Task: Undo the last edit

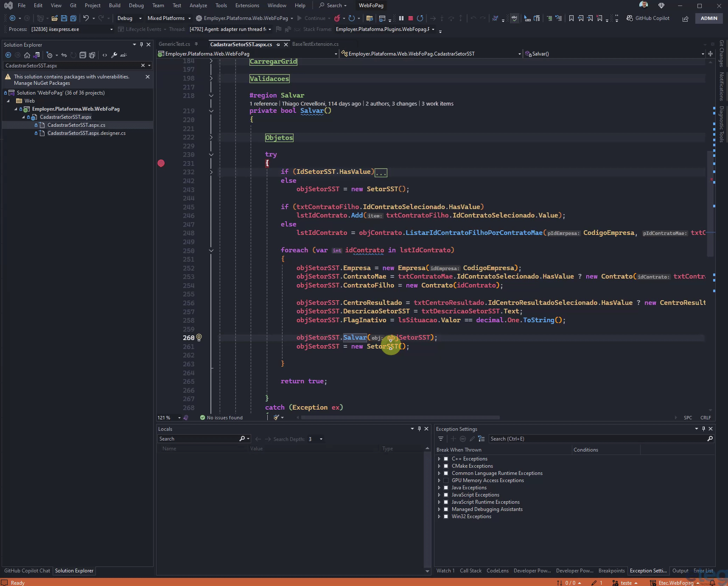Action: pyautogui.click(x=86, y=18)
